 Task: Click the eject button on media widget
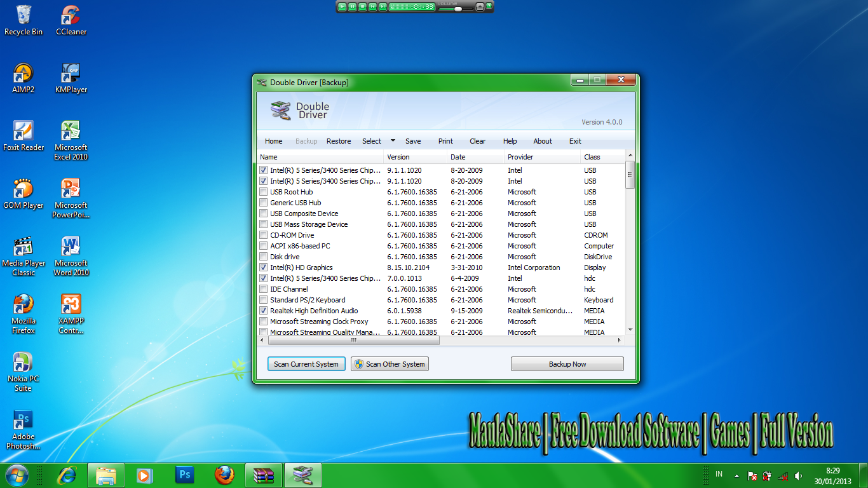coord(480,7)
